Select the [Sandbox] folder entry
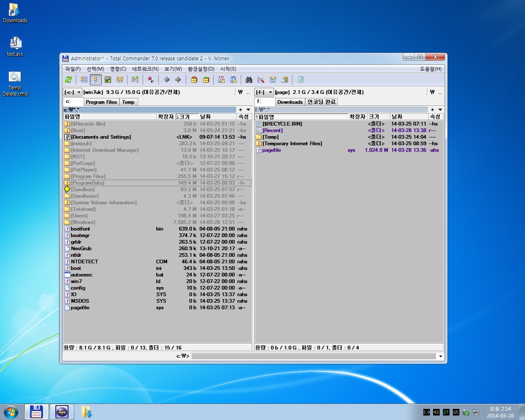Image resolution: width=525 pixels, height=420 pixels. pos(157,189)
